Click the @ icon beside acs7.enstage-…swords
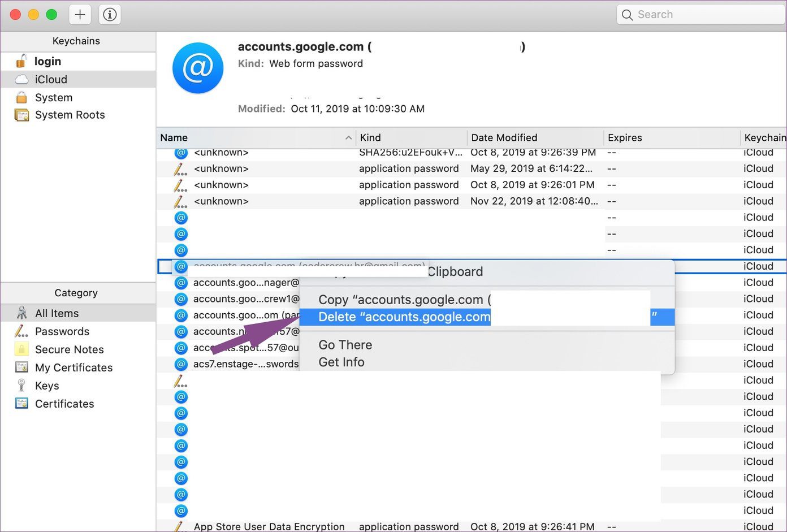This screenshot has width=787, height=532. (181, 364)
